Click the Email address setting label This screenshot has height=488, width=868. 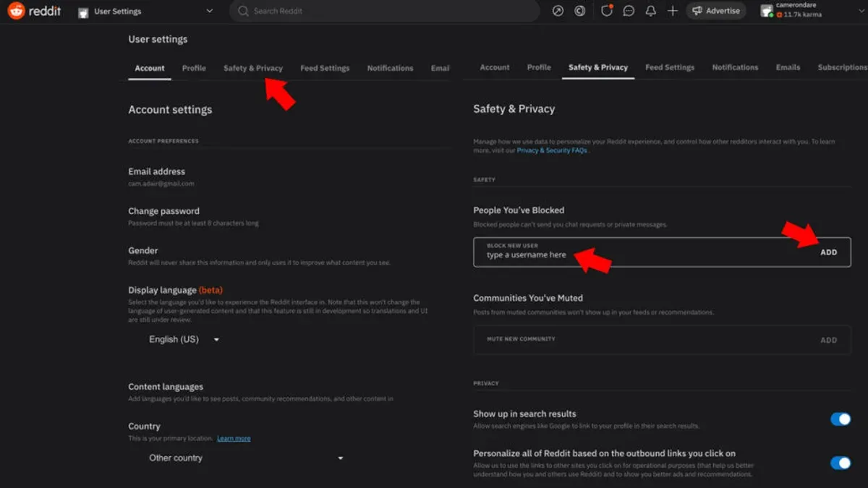(157, 171)
